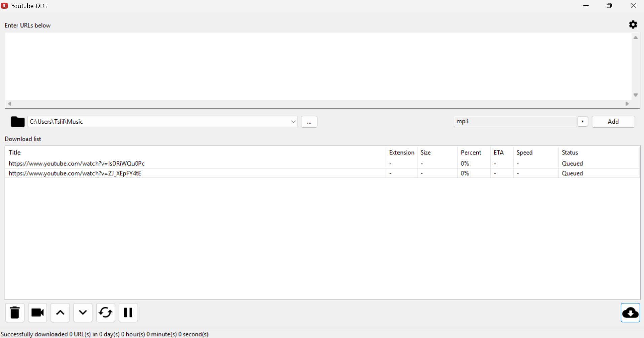The height and width of the screenshot is (338, 644).
Task: Browse for folder with the ... button
Action: pos(309,122)
